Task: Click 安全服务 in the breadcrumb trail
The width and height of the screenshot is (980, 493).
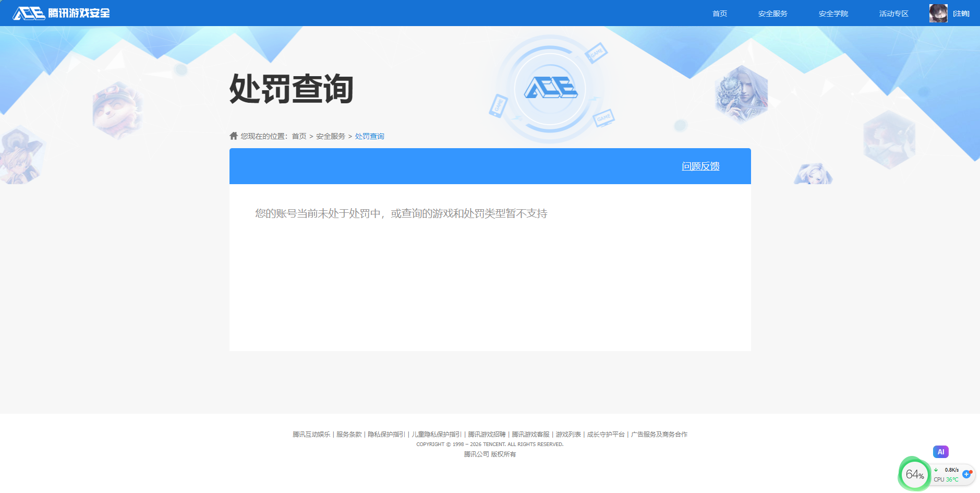Action: tap(330, 136)
